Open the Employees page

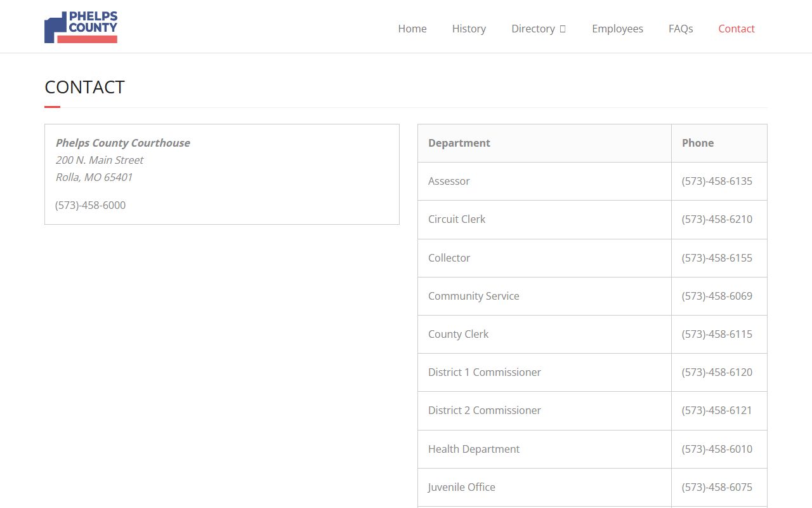617,29
